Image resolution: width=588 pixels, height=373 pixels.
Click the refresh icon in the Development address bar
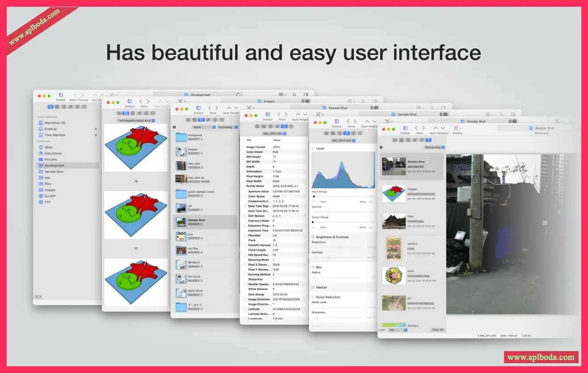pyautogui.click(x=238, y=95)
